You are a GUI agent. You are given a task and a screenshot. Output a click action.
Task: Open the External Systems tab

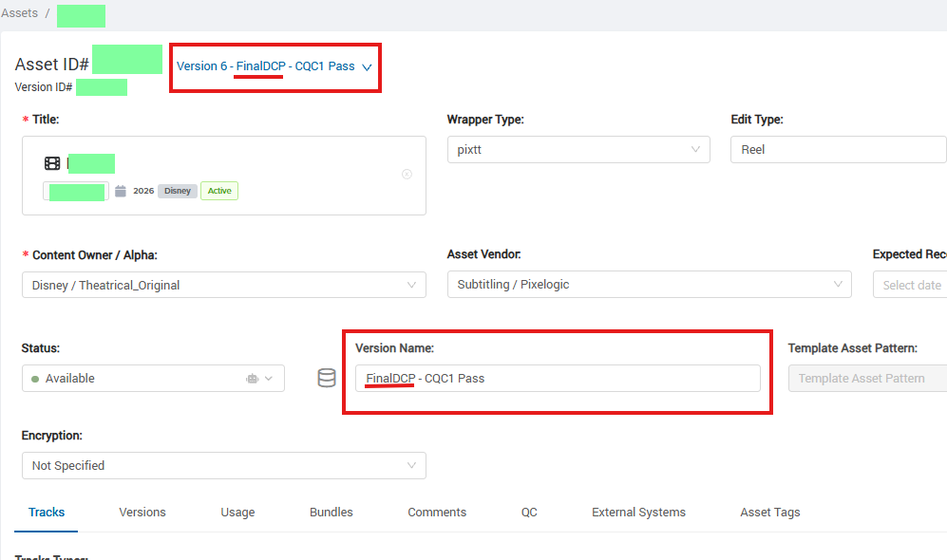click(639, 513)
